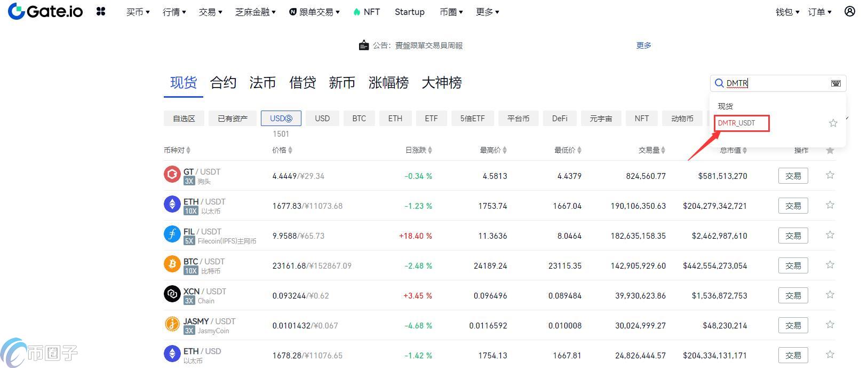Favorite the JASMY/USDT pair star
This screenshot has height=368, width=868.
[830, 324]
